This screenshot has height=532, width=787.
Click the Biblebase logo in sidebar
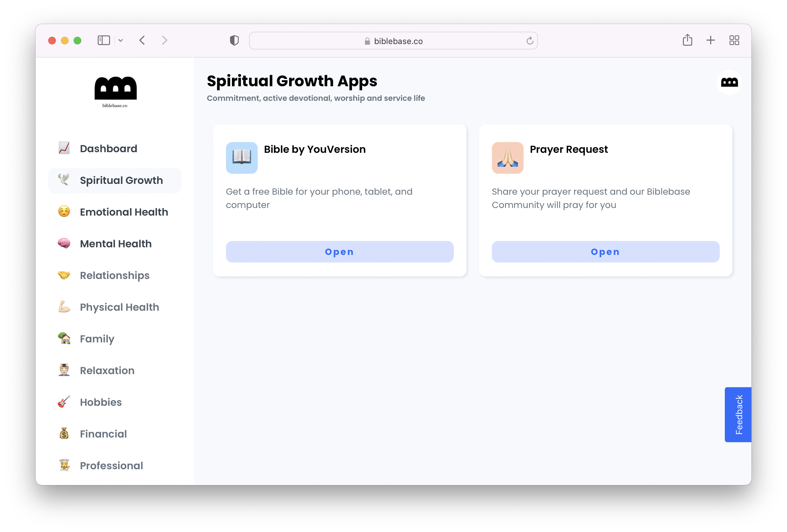116,91
